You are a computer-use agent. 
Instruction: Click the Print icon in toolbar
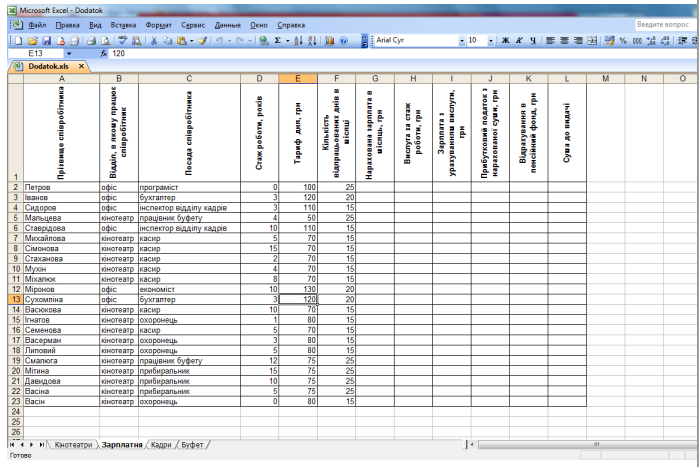pos(91,41)
